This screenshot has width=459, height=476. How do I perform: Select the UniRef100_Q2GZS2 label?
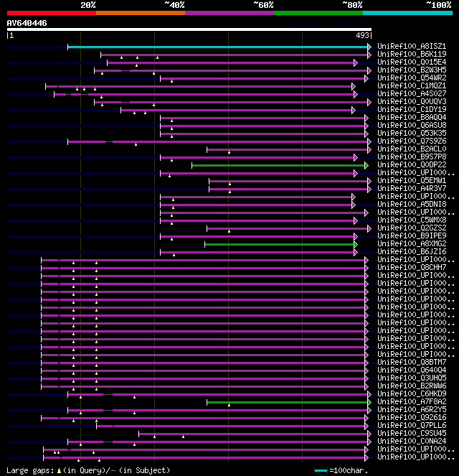pos(412,228)
